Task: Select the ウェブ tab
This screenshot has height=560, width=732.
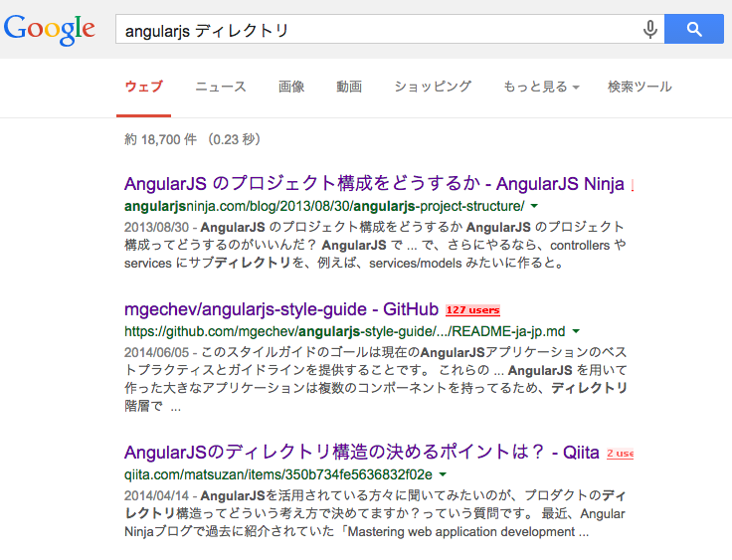Action: pos(144,87)
